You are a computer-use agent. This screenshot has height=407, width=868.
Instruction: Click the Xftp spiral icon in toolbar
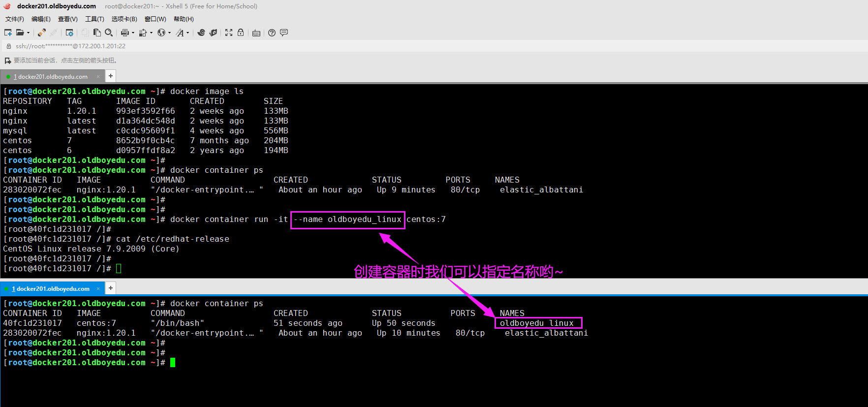[x=201, y=32]
